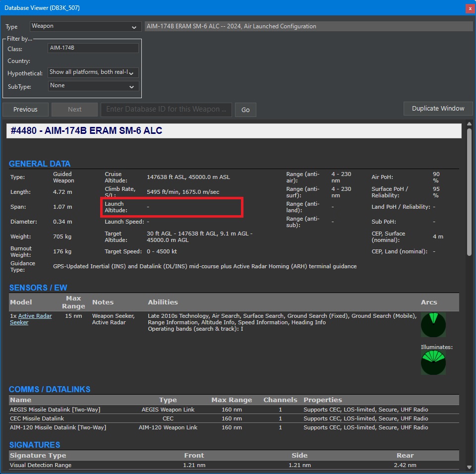Image resolution: width=476 pixels, height=474 pixels.
Task: Click the Duplicate Window button
Action: [x=438, y=109]
